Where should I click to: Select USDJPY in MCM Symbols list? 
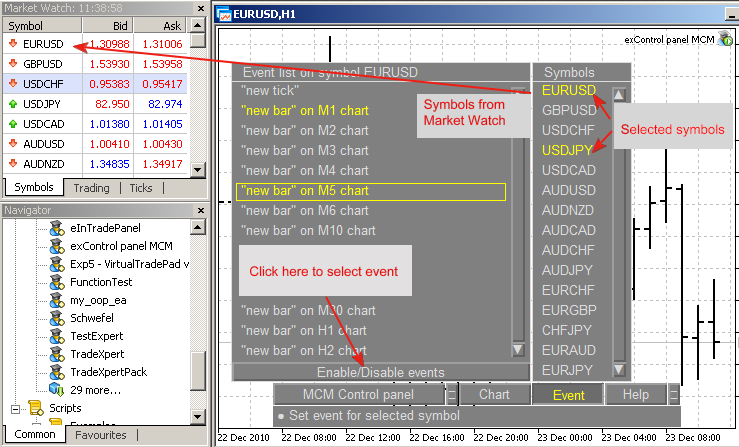pyautogui.click(x=567, y=150)
